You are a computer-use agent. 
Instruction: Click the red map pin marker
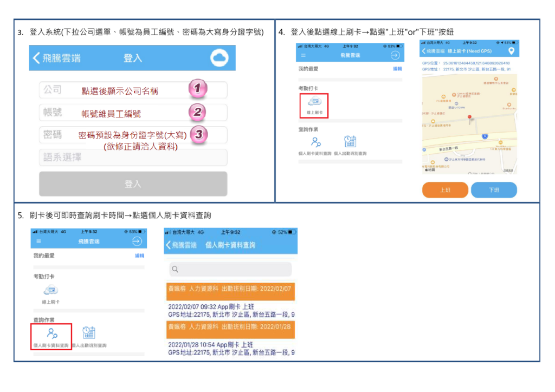click(x=469, y=117)
